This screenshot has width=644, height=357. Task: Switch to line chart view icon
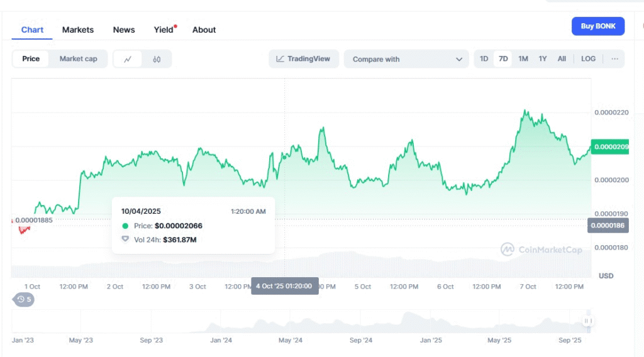(128, 59)
